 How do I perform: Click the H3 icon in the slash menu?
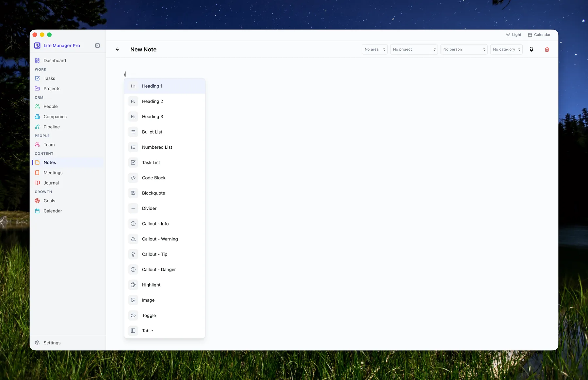pos(133,117)
